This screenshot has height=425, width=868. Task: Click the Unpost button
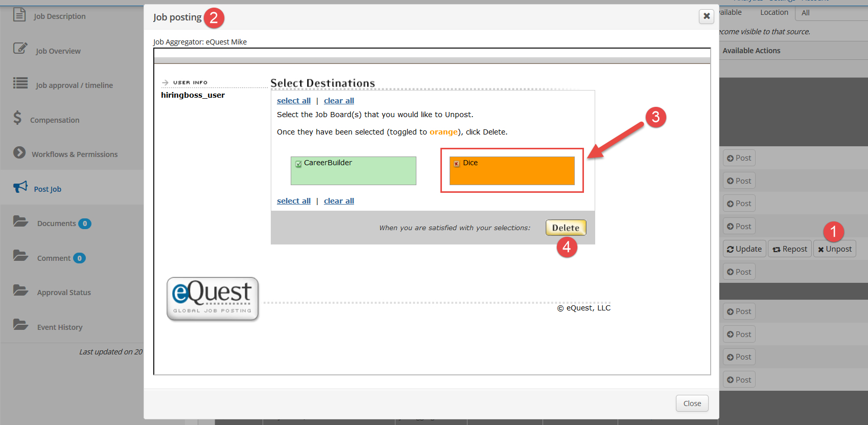click(835, 249)
